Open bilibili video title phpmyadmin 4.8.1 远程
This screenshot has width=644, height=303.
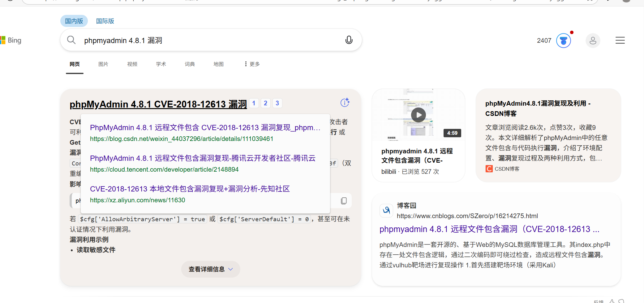417,156
